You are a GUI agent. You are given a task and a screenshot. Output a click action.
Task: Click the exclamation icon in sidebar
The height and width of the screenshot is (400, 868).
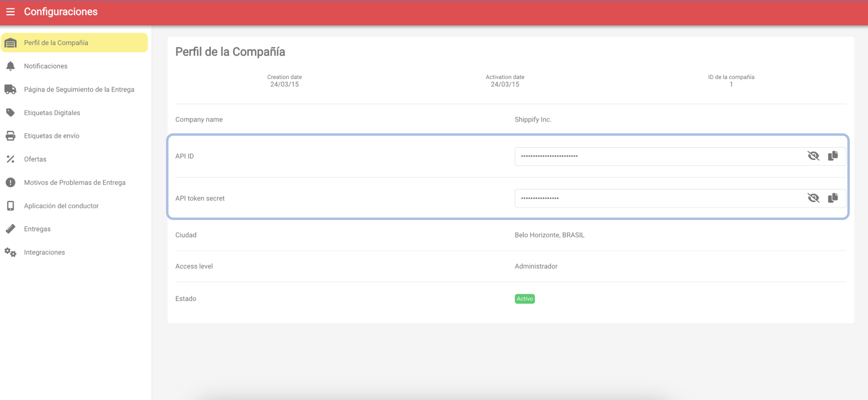point(11,183)
